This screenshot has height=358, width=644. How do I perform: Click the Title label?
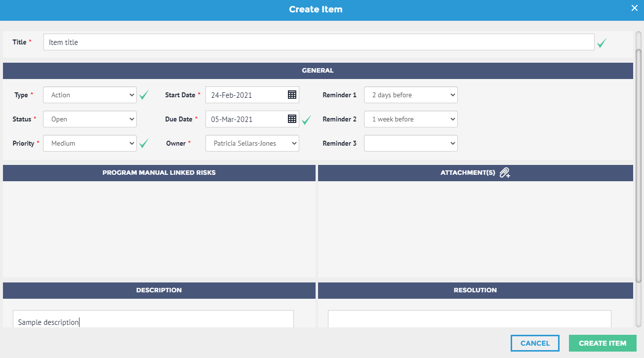[x=19, y=42]
